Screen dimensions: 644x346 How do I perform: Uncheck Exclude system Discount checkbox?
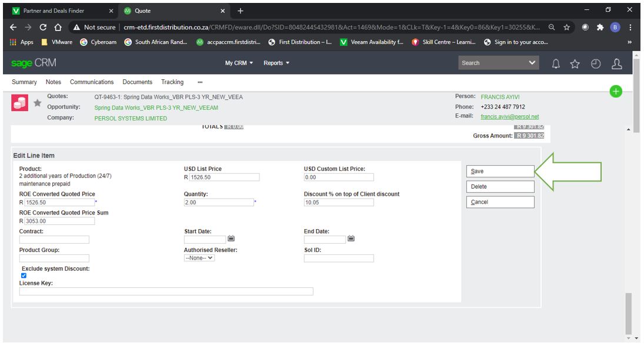tap(24, 276)
